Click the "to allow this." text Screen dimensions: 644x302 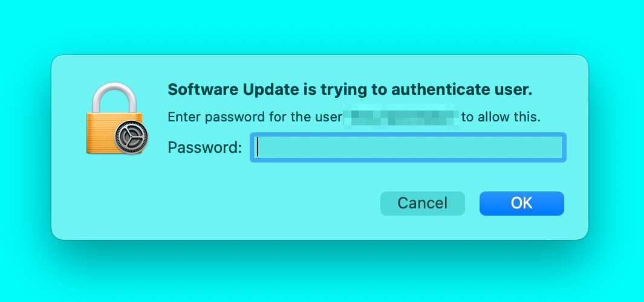[x=501, y=117]
